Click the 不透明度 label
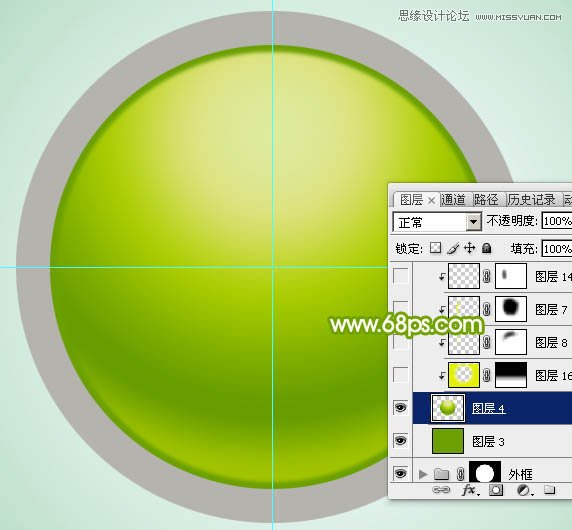 tap(512, 221)
